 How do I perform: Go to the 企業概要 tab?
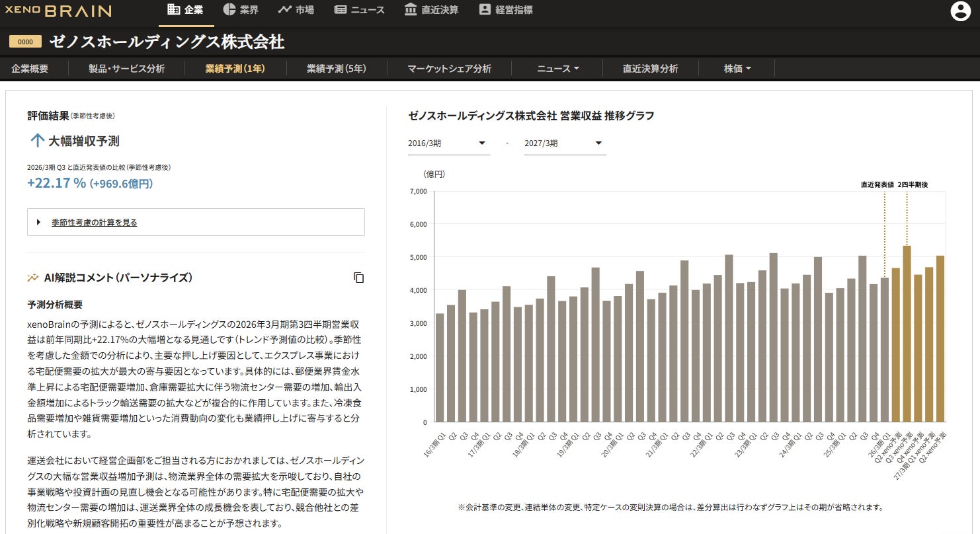[30, 69]
